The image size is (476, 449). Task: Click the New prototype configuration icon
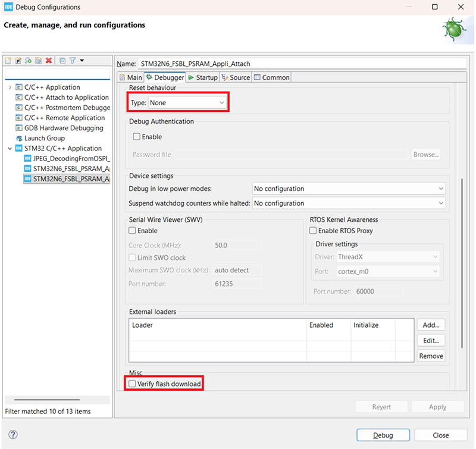pos(18,61)
